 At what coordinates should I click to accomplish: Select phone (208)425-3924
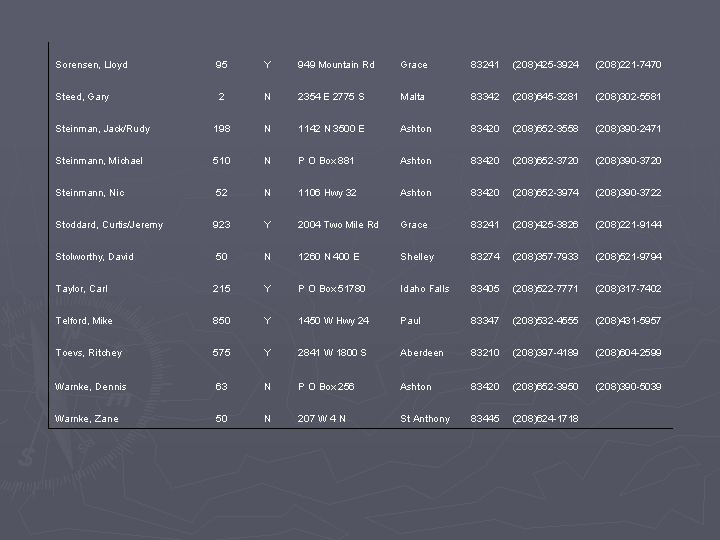[546, 65]
